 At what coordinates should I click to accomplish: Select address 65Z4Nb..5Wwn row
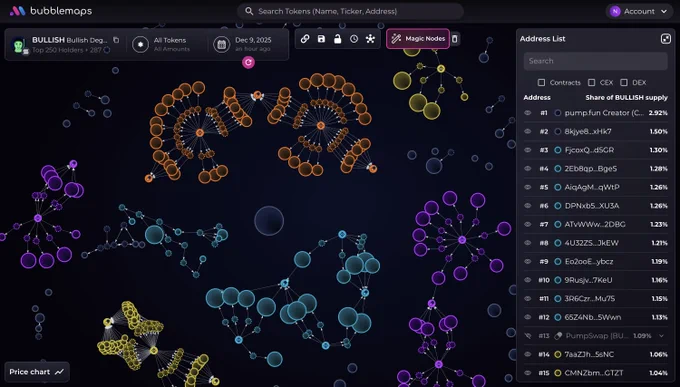595,317
